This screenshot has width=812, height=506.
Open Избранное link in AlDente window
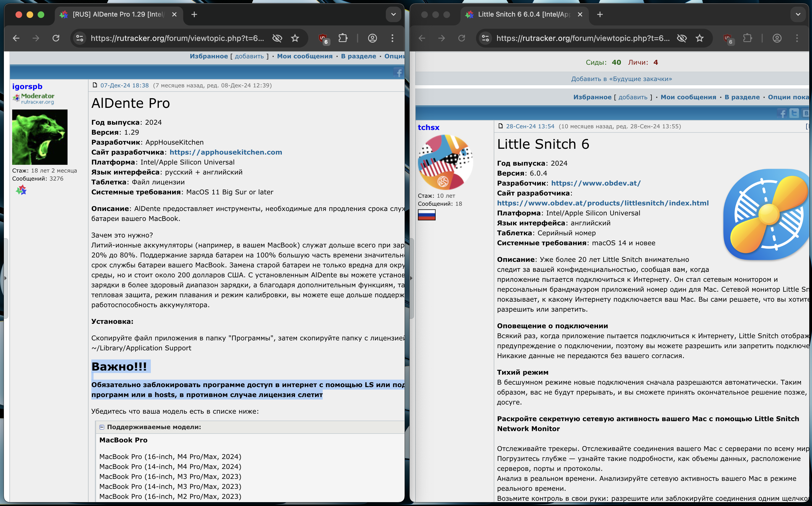209,56
